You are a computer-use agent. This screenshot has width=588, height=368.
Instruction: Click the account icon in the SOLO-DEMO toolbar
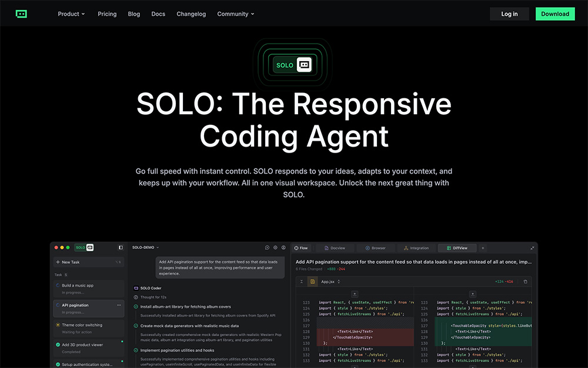(283, 247)
